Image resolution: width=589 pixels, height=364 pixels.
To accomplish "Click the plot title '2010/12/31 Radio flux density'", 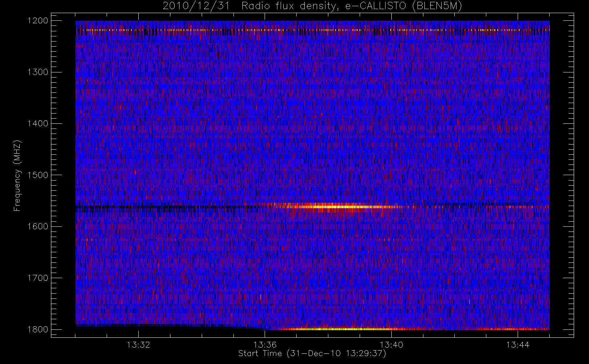I will (x=312, y=6).
